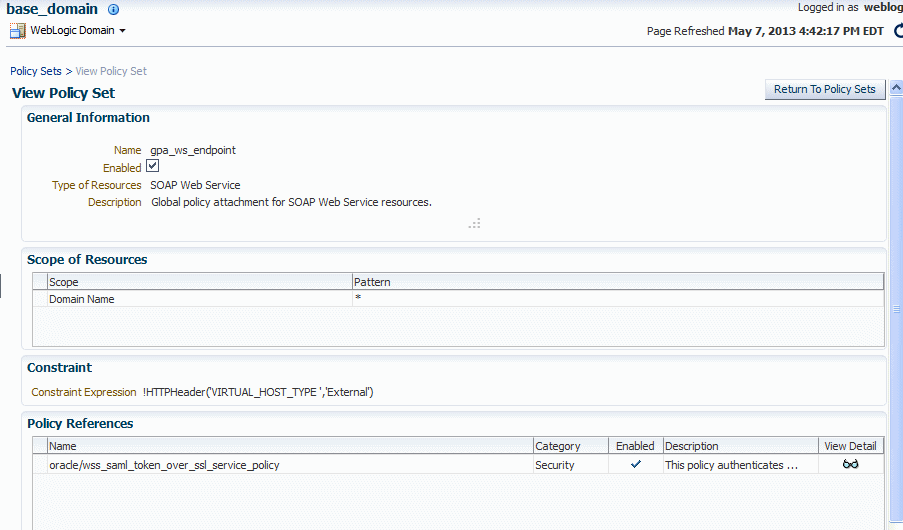
Task: Click the scroll-up arrow icon
Action: (896, 88)
